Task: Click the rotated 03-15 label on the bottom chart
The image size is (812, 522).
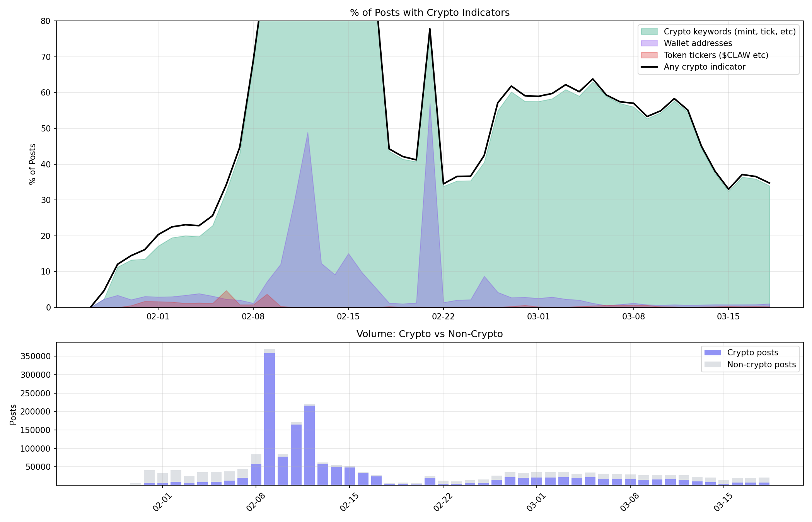Action: click(723, 503)
